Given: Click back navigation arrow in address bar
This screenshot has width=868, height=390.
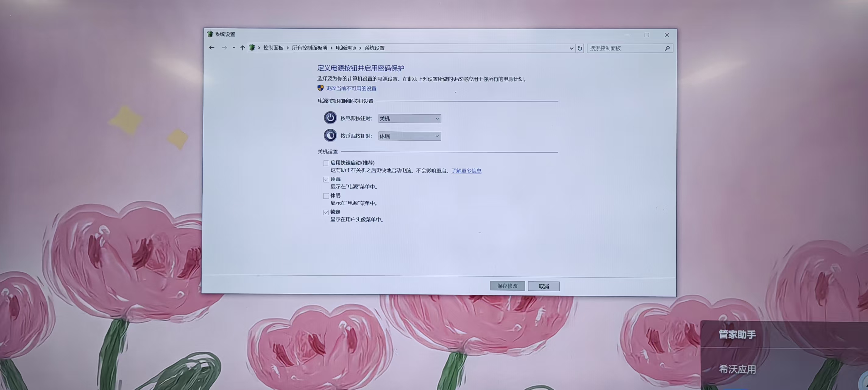Looking at the screenshot, I should [x=212, y=48].
